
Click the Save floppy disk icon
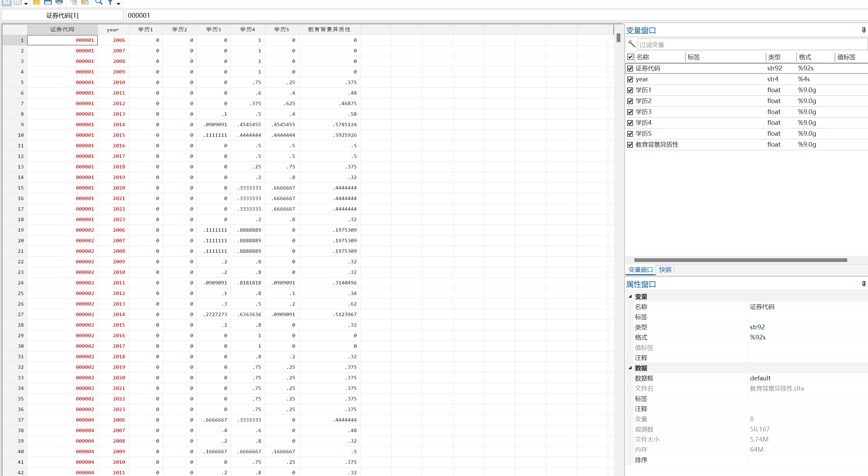[x=48, y=2]
